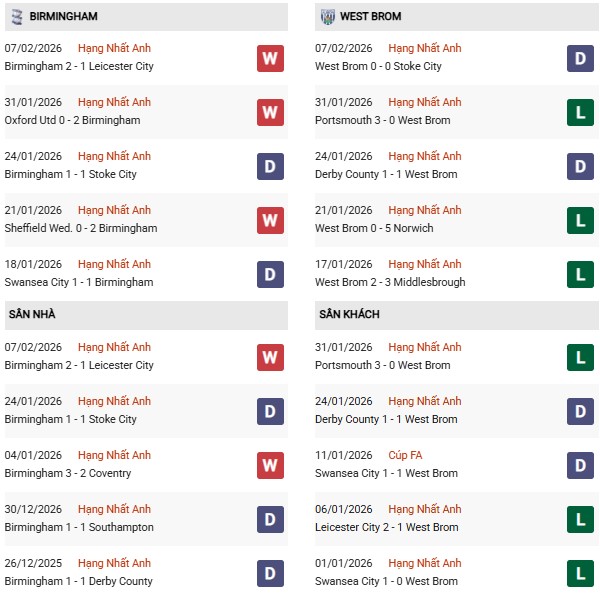Screen dimensions: 600x594
Task: Click the West Brom club crest icon
Action: 327,17
